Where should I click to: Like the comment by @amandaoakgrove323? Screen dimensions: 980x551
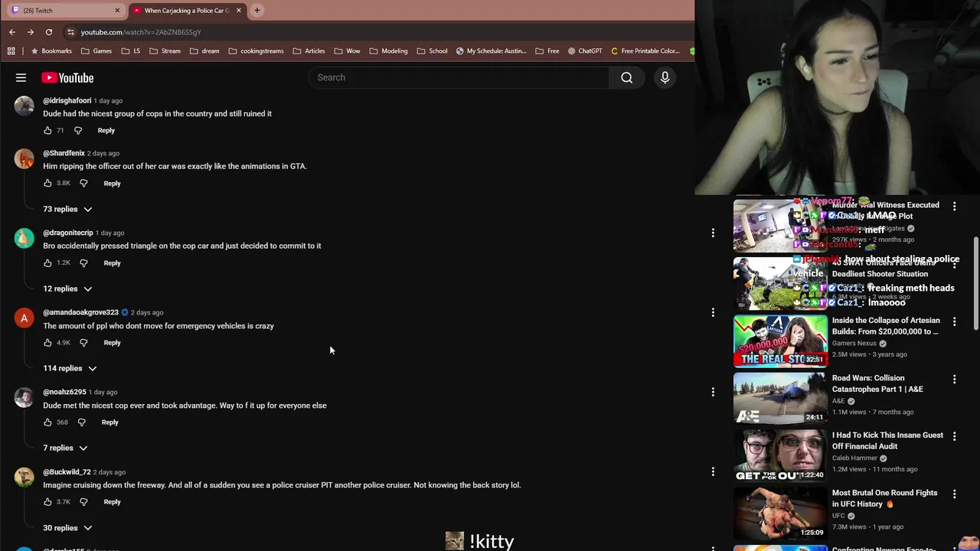47,342
